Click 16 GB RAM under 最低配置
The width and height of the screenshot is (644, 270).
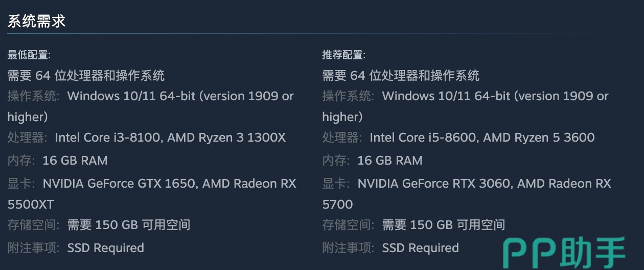75,161
